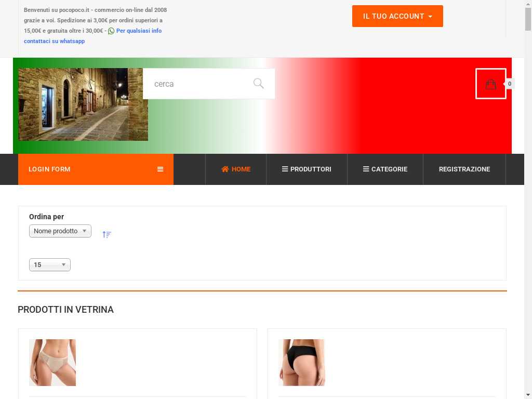The height and width of the screenshot is (399, 532).
Task: Toggle ascending sort order icon
Action: coord(107,234)
